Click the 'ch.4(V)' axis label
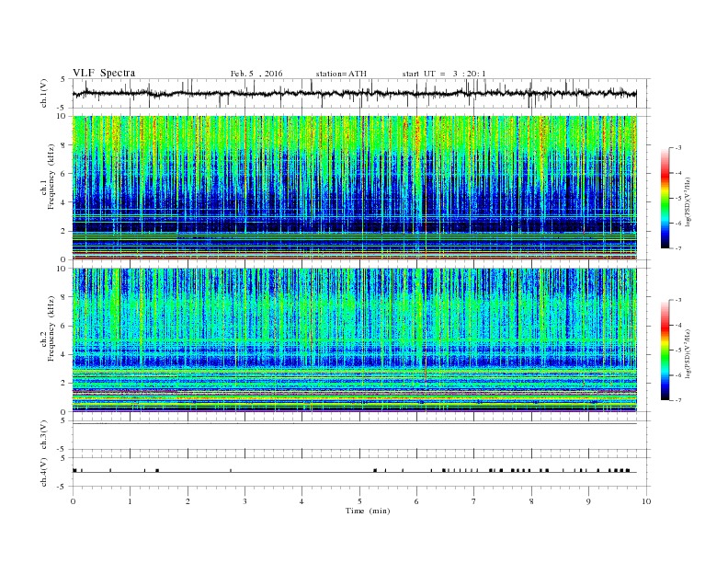The height and width of the screenshot is (563, 728). coord(44,472)
